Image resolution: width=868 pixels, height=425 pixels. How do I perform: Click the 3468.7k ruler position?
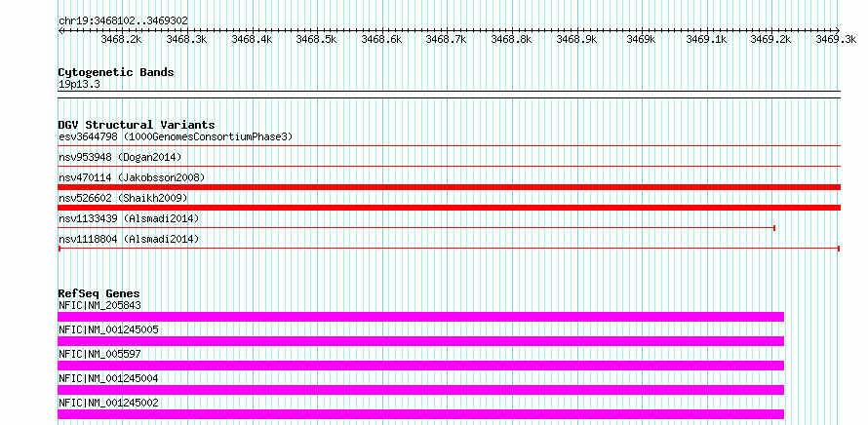[x=446, y=39]
